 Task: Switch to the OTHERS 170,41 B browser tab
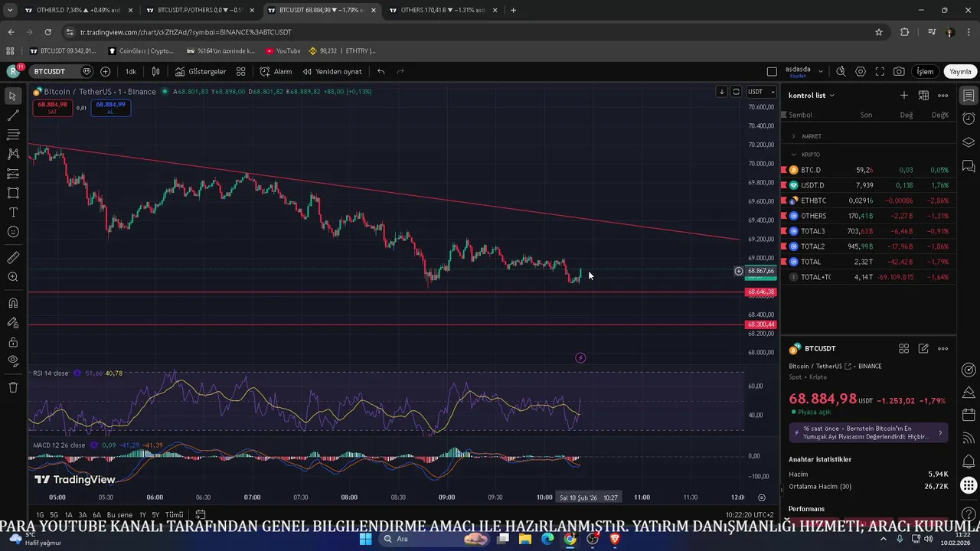pos(444,10)
